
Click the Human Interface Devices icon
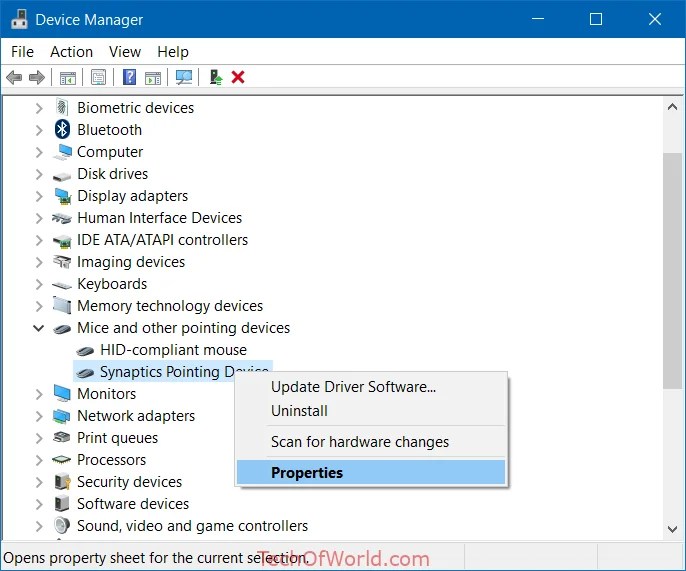[62, 218]
